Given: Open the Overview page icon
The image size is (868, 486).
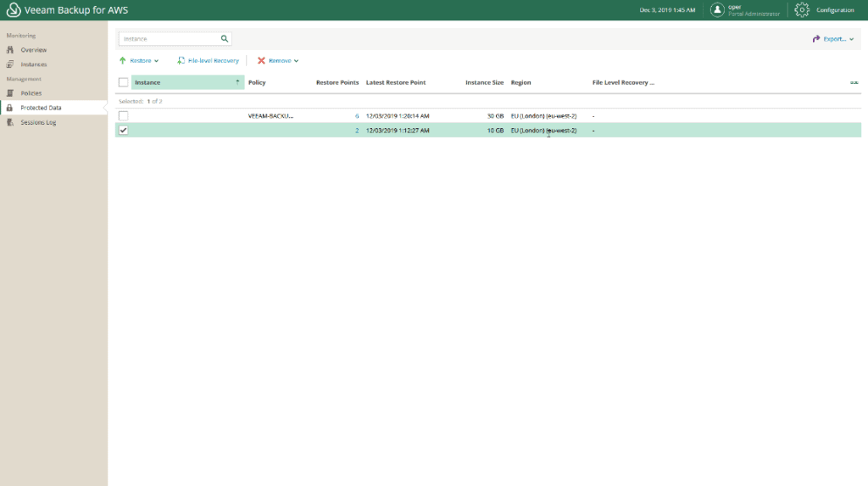Looking at the screenshot, I should [10, 50].
